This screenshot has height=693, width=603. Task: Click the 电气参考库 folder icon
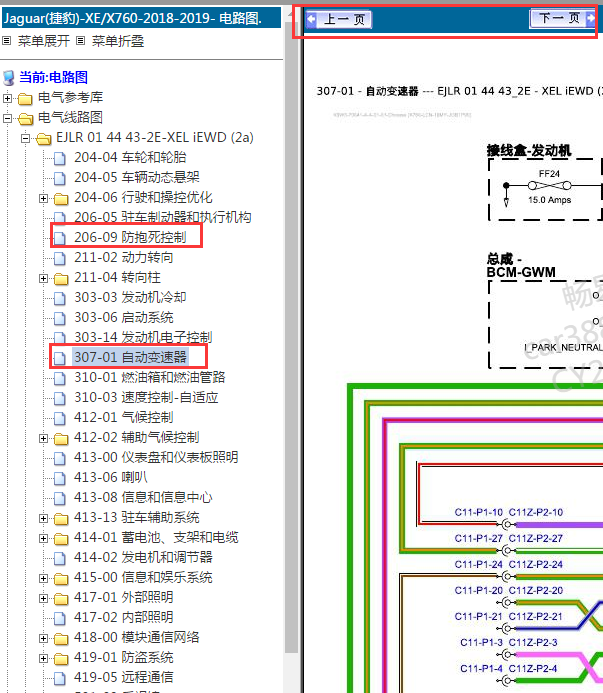pos(25,99)
